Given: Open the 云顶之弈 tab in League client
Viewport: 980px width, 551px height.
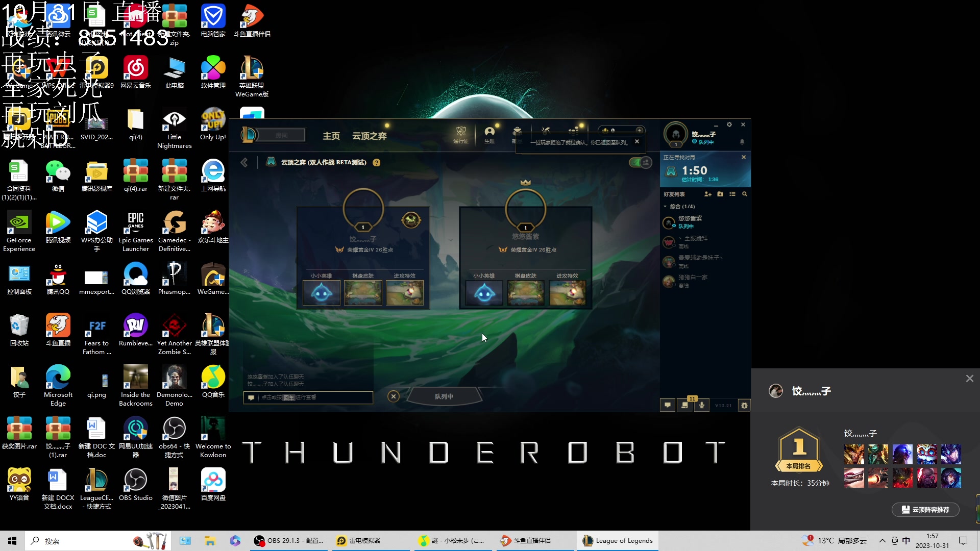Looking at the screenshot, I should click(369, 136).
